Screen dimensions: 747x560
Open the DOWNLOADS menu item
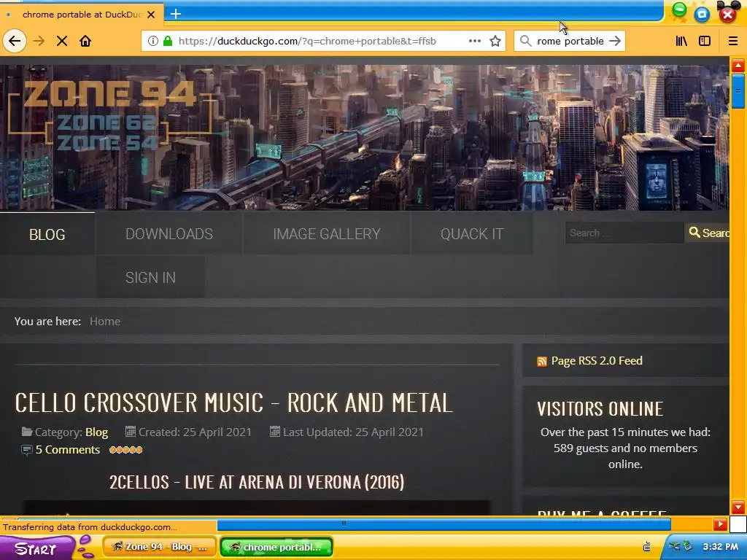pos(169,234)
